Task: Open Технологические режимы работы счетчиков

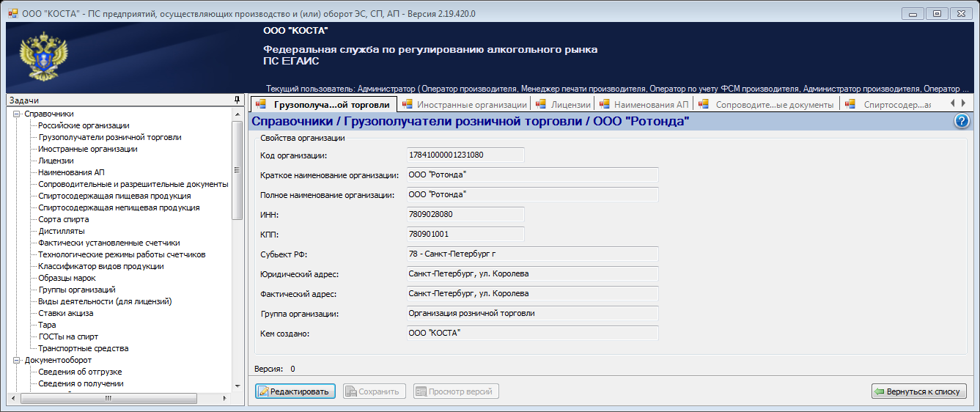Action: pos(122,255)
